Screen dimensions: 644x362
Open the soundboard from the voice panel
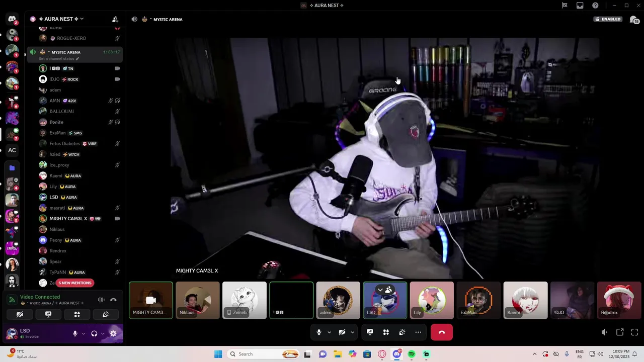(106, 314)
